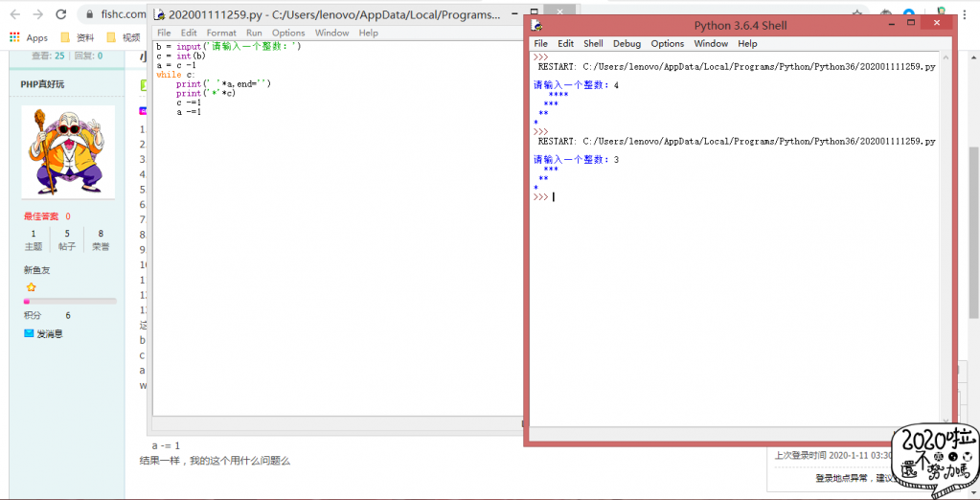Viewport: 980px width, 500px height.
Task: Click the 主题 count in profile stats
Action: point(34,239)
